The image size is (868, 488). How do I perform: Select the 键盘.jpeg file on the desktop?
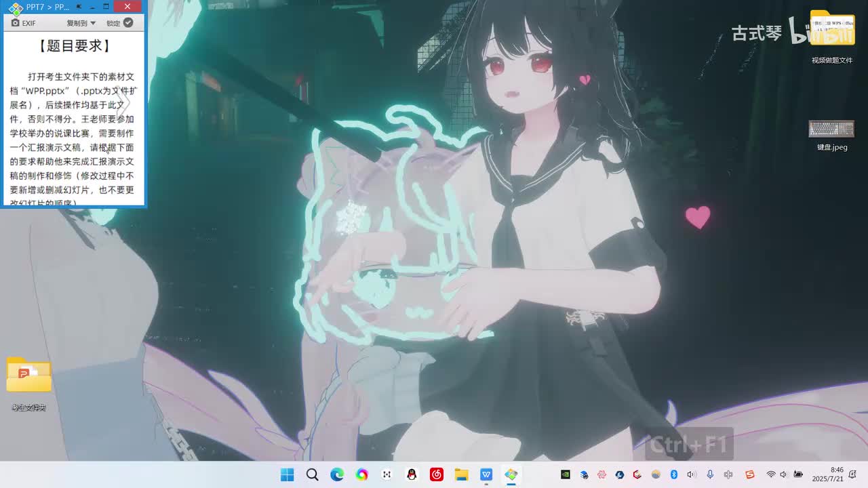tap(832, 135)
